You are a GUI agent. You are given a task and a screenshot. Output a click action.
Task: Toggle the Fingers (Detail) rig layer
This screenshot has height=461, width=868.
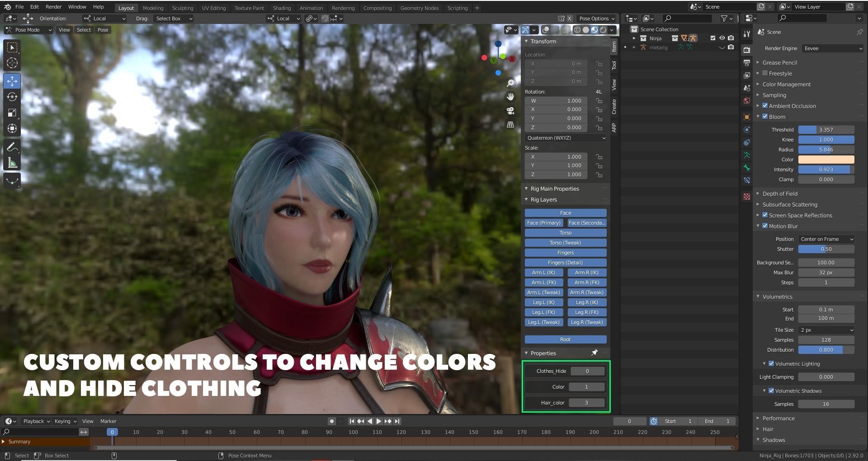tap(566, 263)
